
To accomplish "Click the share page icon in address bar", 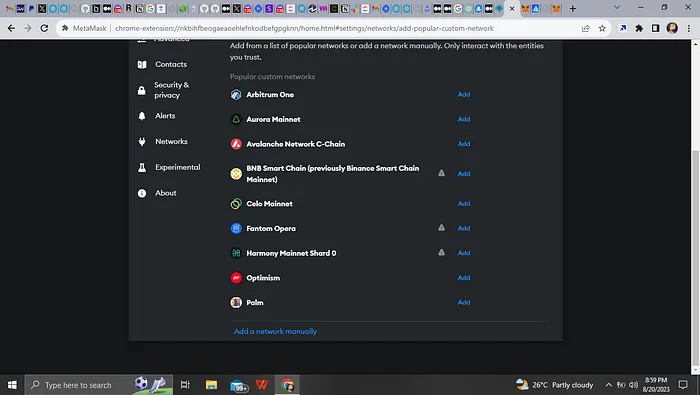I will tap(586, 28).
